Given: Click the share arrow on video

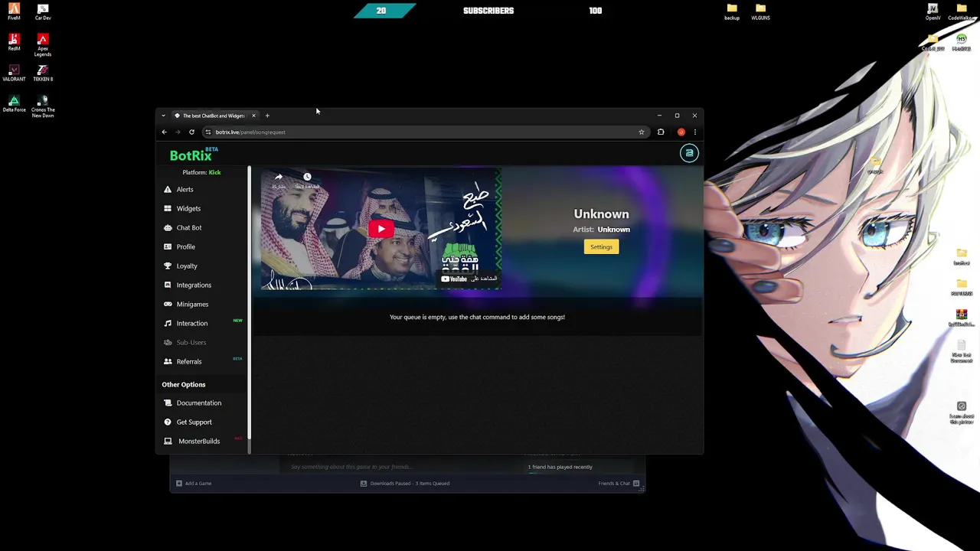Looking at the screenshot, I should point(279,178).
